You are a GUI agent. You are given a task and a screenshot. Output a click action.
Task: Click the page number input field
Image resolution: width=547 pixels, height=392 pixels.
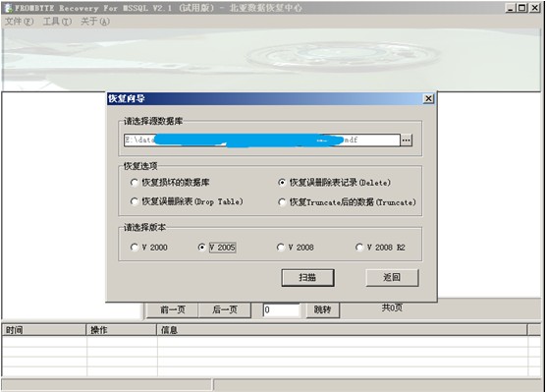tap(281, 309)
